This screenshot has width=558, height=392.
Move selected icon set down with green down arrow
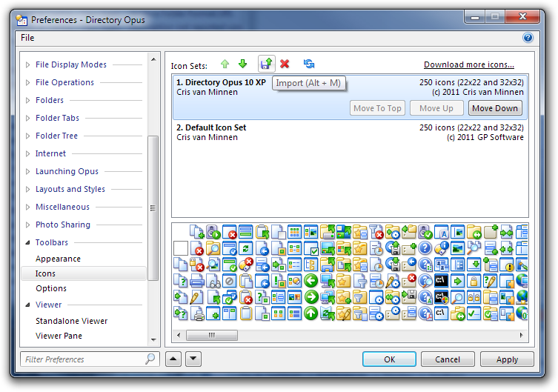(x=243, y=64)
